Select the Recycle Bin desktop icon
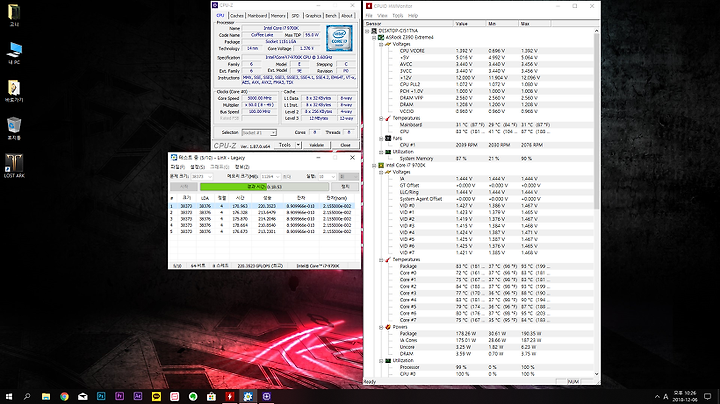 point(14,128)
